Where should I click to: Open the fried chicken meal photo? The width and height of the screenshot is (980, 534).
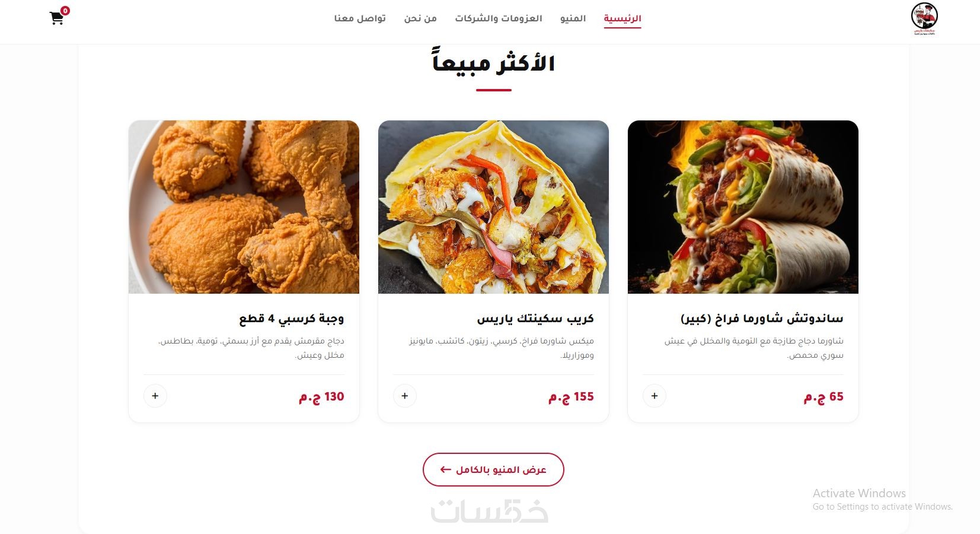point(244,207)
